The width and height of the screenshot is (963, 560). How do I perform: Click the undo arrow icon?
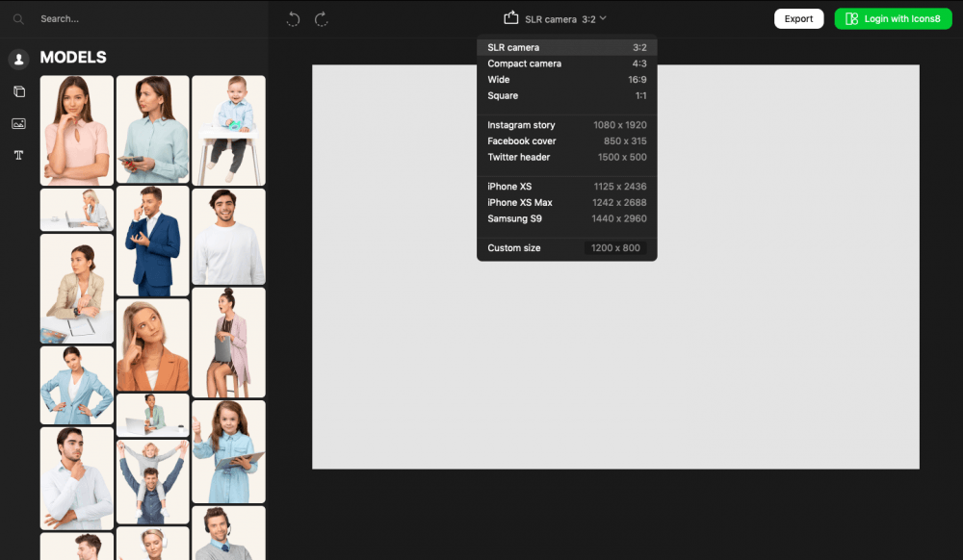294,19
